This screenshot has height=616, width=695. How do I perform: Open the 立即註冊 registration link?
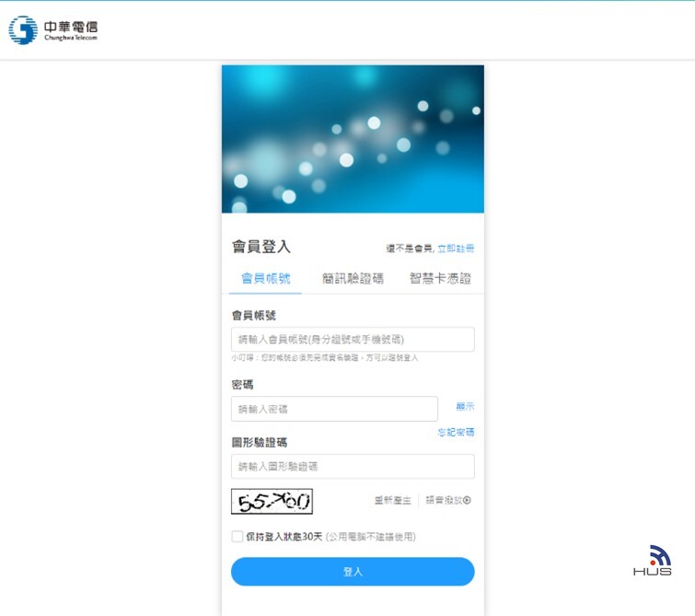(456, 249)
